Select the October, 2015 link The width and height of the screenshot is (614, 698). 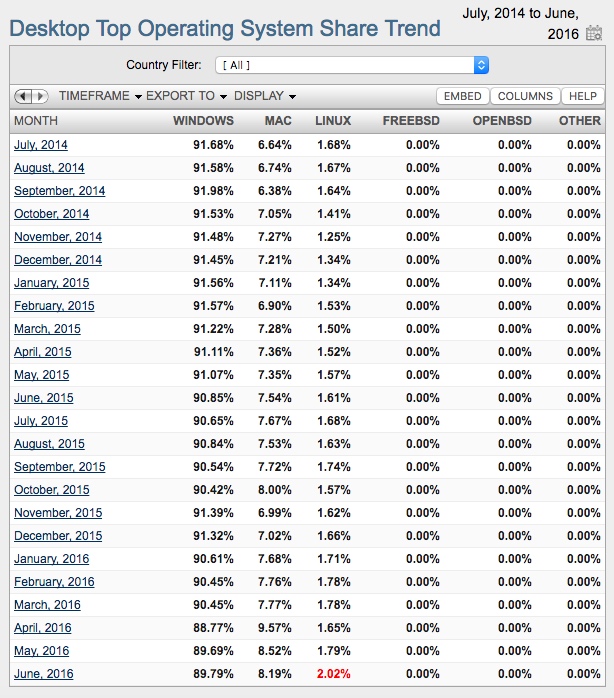click(52, 490)
